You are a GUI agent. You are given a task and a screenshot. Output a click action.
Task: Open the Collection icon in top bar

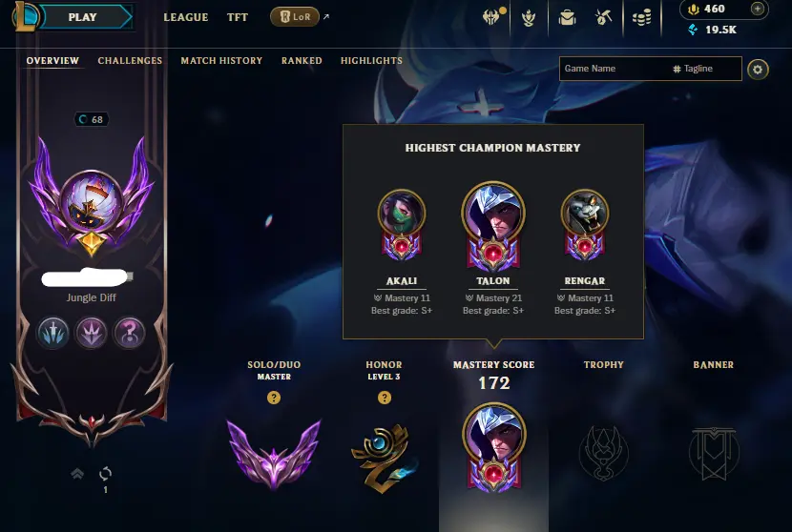(529, 18)
